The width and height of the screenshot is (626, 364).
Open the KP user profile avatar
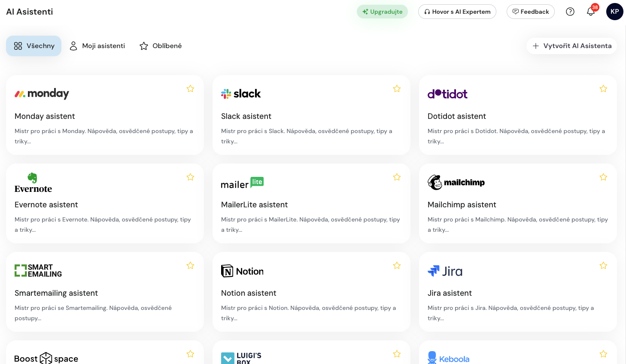(x=615, y=12)
